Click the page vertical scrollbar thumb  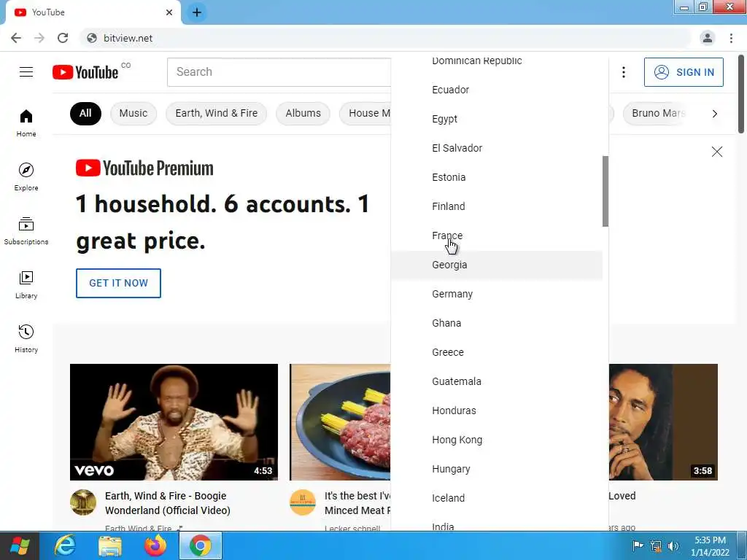pos(741,94)
